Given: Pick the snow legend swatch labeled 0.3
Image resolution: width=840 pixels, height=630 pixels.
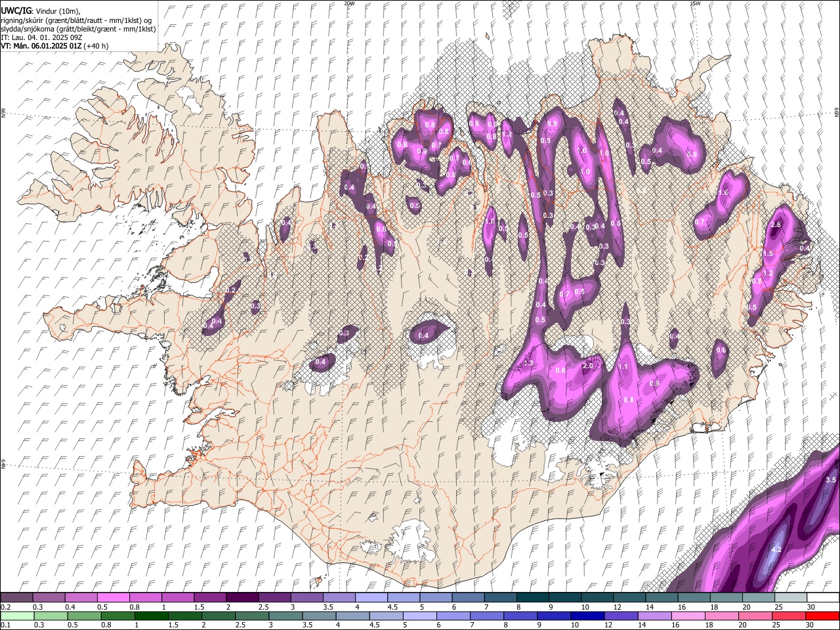Looking at the screenshot, I should tap(49, 597).
